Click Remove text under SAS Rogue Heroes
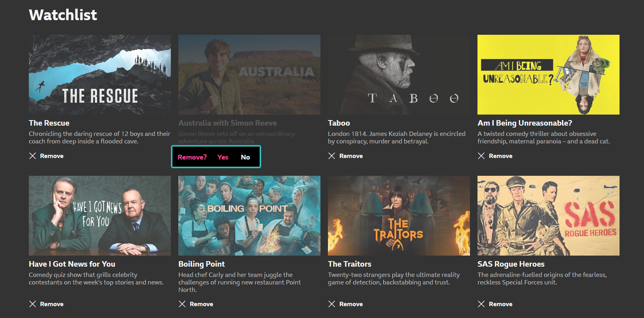Viewport: 644px width, 318px height. coord(501,304)
